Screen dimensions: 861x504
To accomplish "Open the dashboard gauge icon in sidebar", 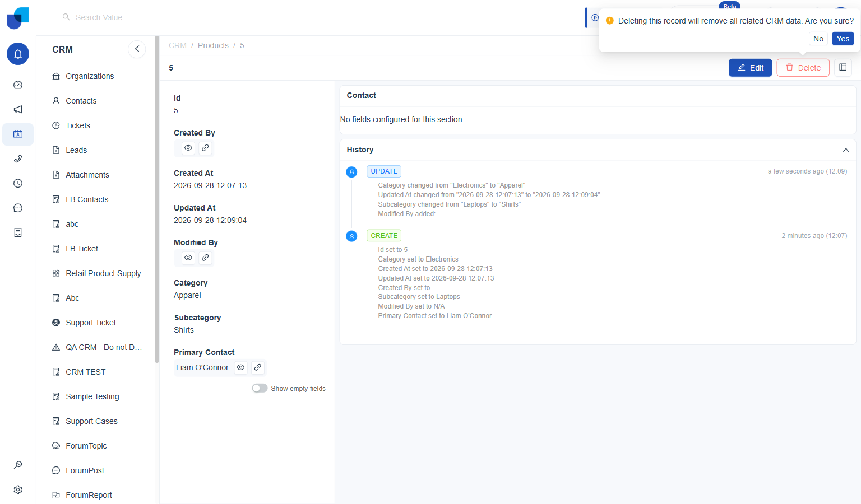I will point(18,85).
